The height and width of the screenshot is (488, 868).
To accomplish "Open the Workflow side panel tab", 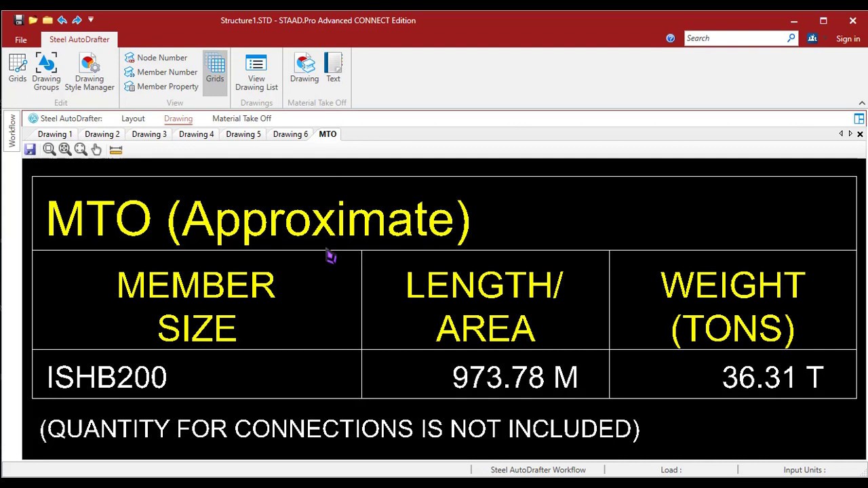I will (x=12, y=131).
